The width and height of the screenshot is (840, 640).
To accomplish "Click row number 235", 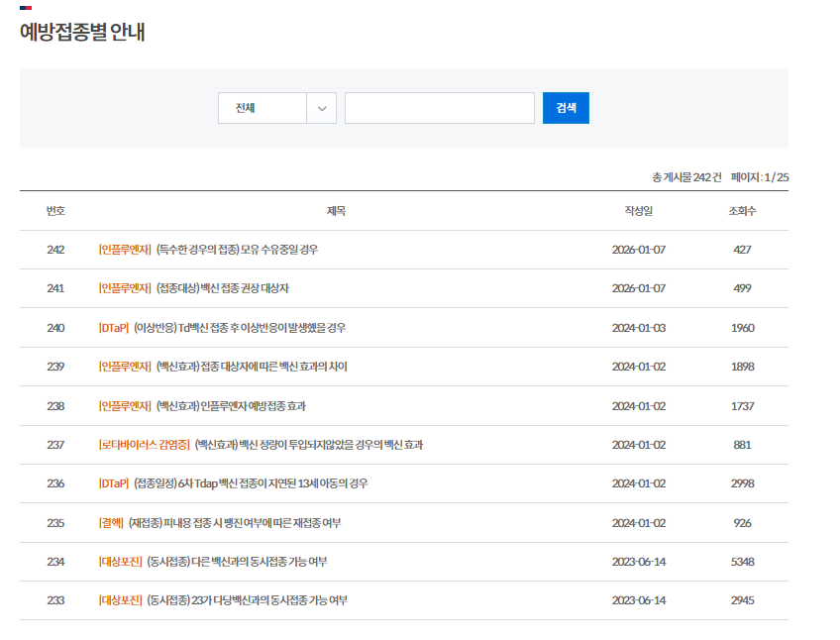I will [55, 523].
